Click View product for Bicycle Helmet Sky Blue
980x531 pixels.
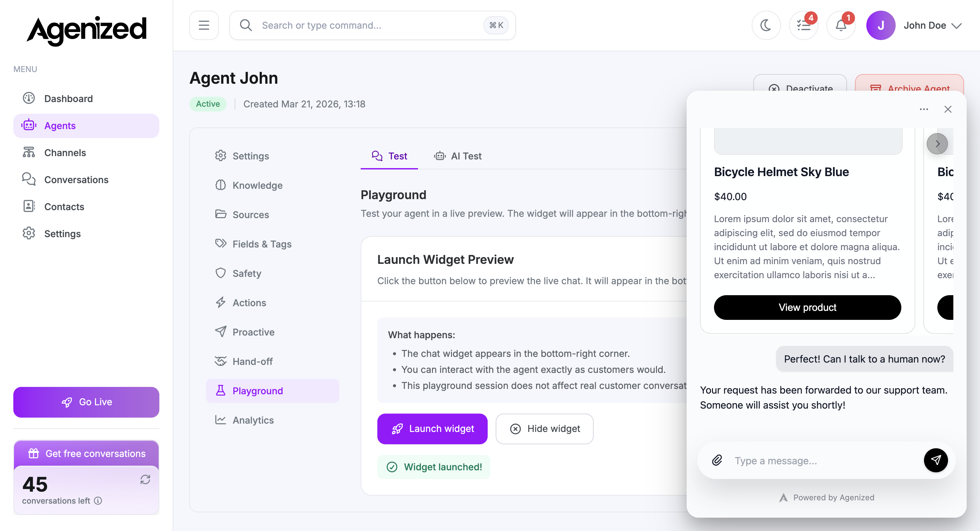tap(807, 307)
